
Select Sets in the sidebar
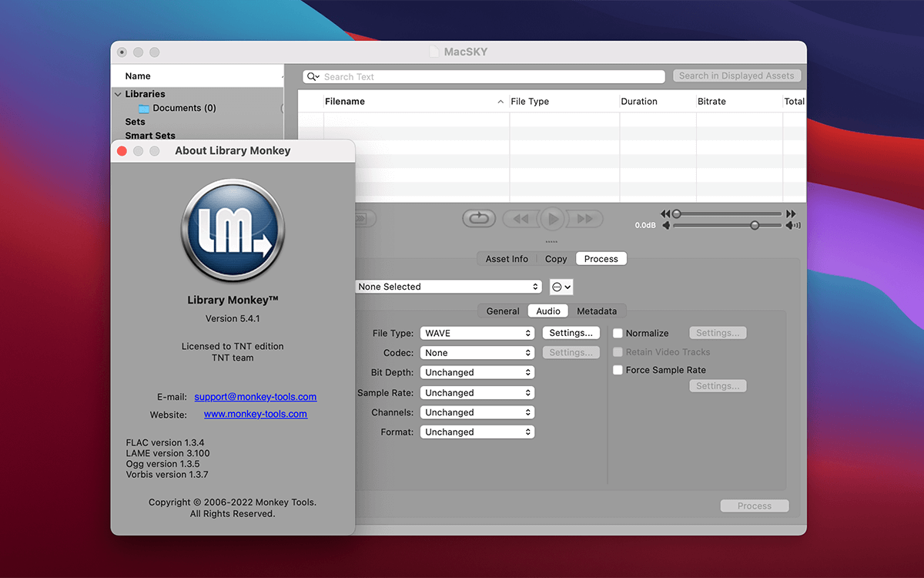click(136, 122)
